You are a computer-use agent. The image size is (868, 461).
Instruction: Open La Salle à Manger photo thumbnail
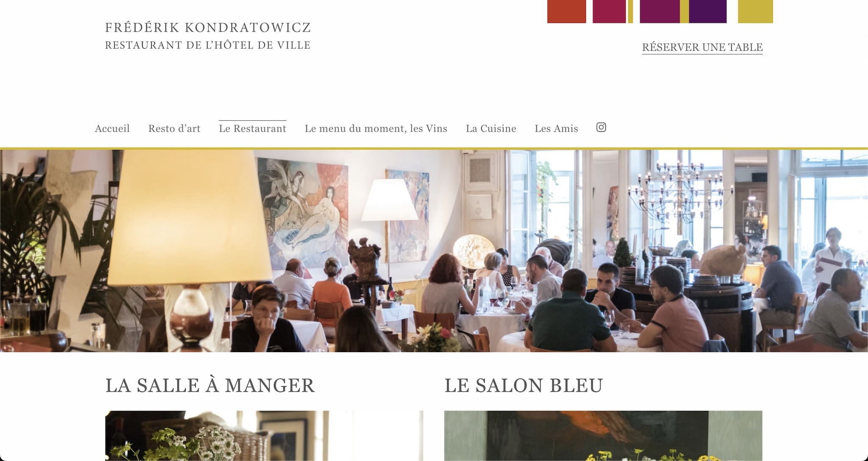[x=264, y=436]
